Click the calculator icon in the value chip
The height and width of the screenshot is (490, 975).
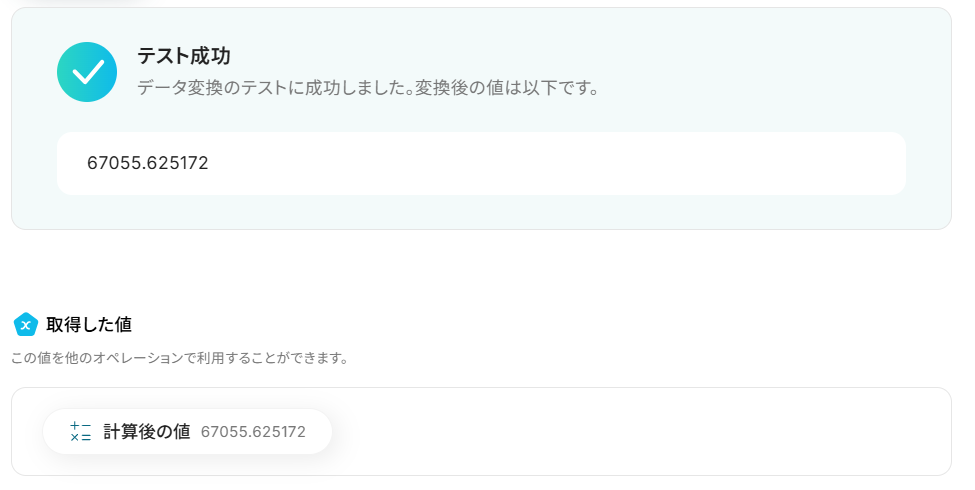pos(81,432)
